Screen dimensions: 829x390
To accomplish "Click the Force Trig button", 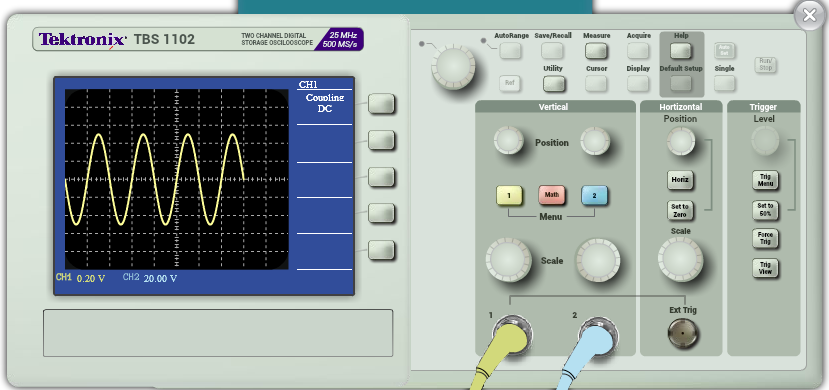I will 766,238.
